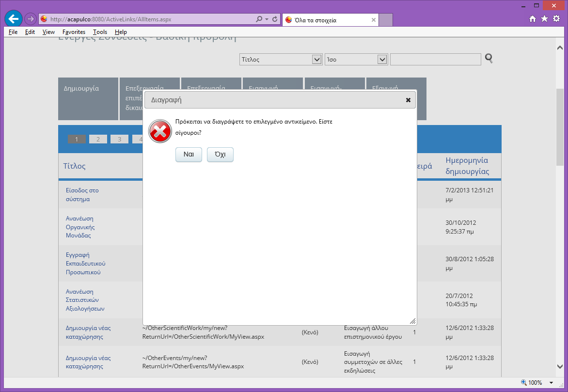The height and width of the screenshot is (392, 568).
Task: Click the 30/10/2012 9:25:37 πμ date cell
Action: coord(461,227)
